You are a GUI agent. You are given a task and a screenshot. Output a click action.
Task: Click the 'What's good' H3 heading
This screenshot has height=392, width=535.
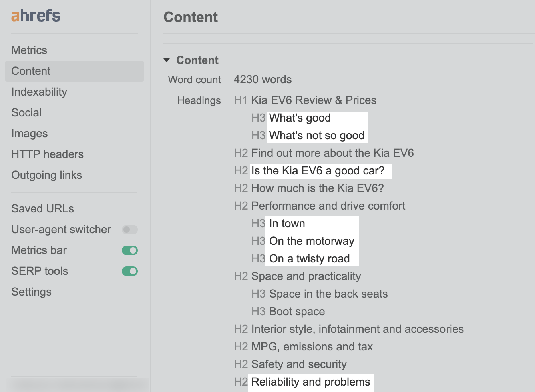300,118
